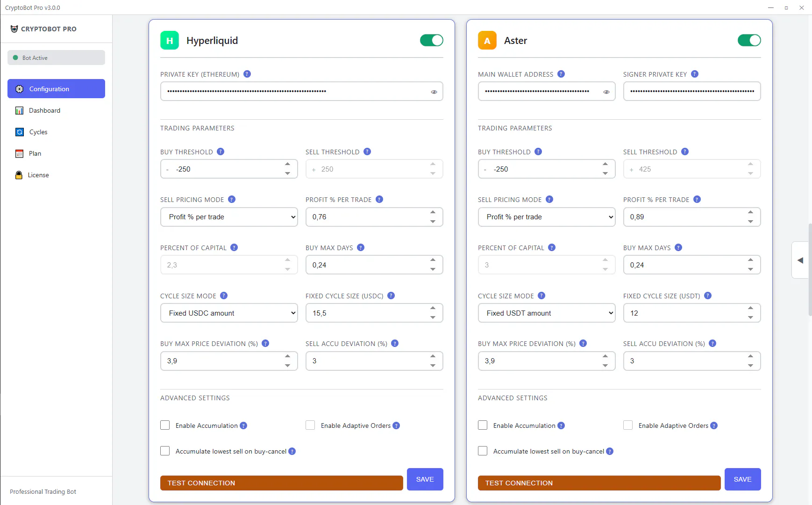Screen dimensions: 812x505
Task: Open Aster Profit % Per Trade help
Action: coord(697,199)
